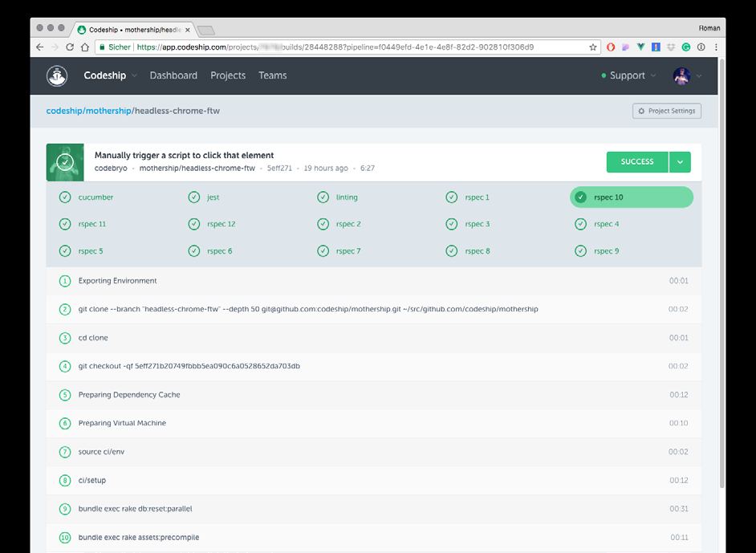Select the Codeship browser tab
The height and width of the screenshot is (553, 756).
134,30
